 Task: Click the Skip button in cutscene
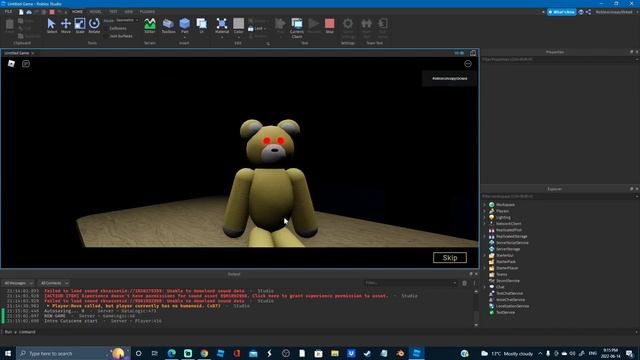[450, 258]
